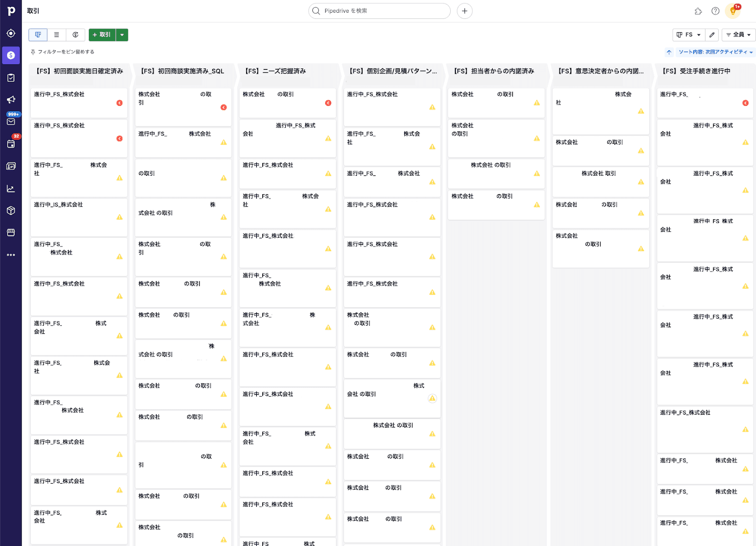The height and width of the screenshot is (546, 756).
Task: Expand the green 取引 add button dropdown arrow
Action: click(x=122, y=35)
